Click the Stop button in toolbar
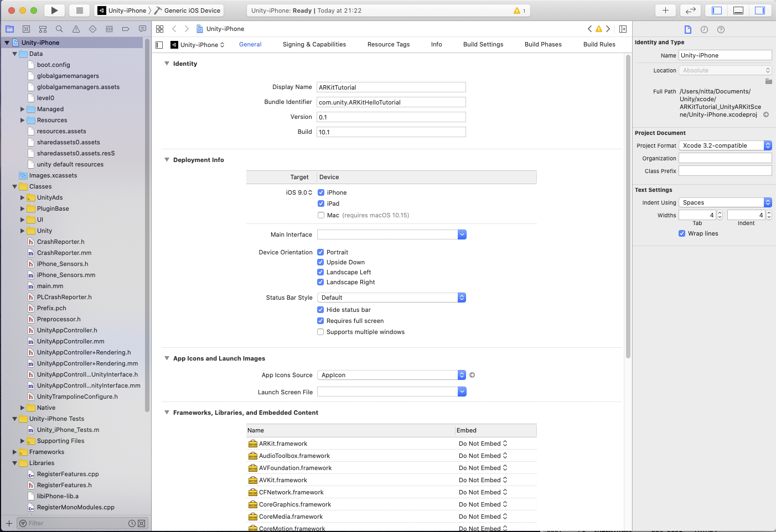 [79, 11]
